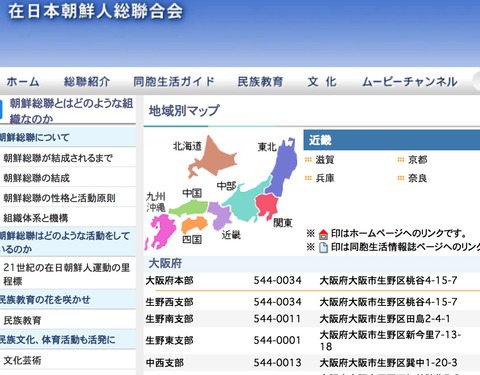The image size is (480, 375).
Task: Click the 近畿 region header bar
Action: [x=392, y=140]
